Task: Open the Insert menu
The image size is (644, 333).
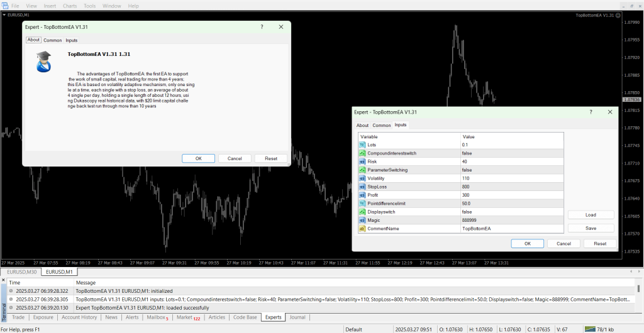Action: tap(50, 6)
